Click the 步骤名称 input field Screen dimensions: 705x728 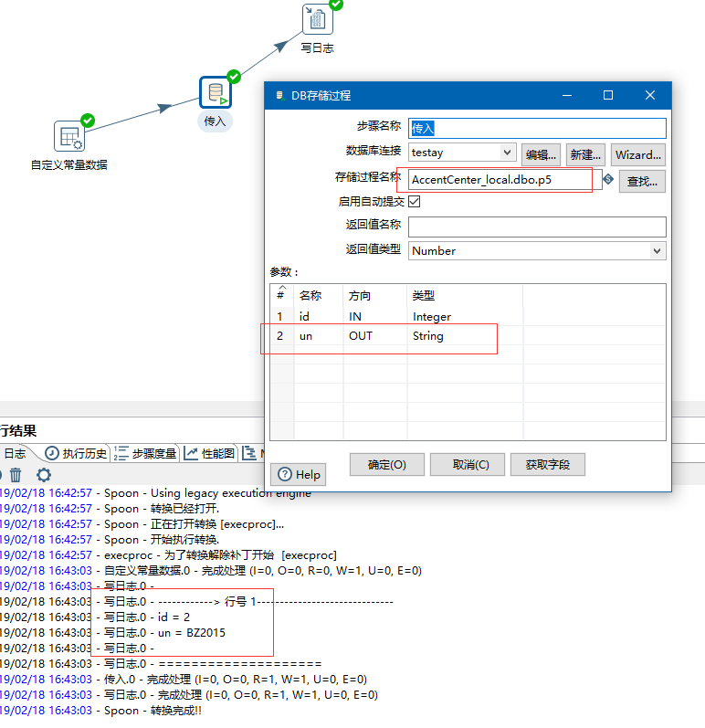(x=537, y=128)
